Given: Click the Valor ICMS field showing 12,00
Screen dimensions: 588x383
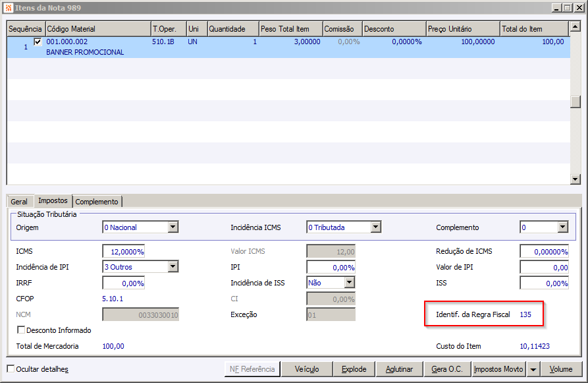Looking at the screenshot, I should click(331, 252).
